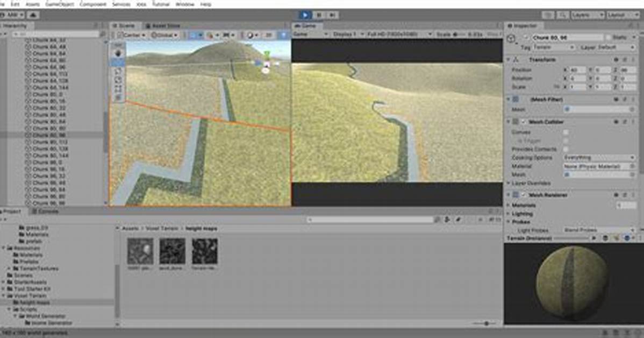Toggle the 2D view button in Scene
Viewport: 644px width, 338px height.
[268, 36]
